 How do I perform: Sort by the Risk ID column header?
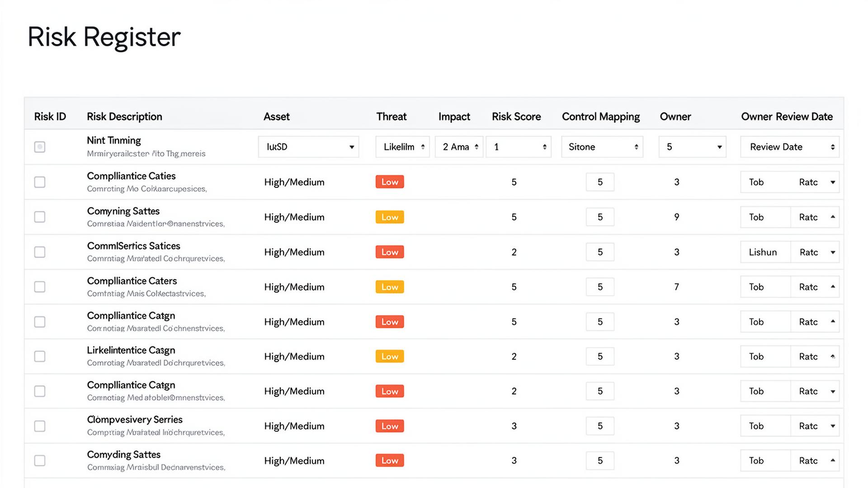tap(50, 117)
